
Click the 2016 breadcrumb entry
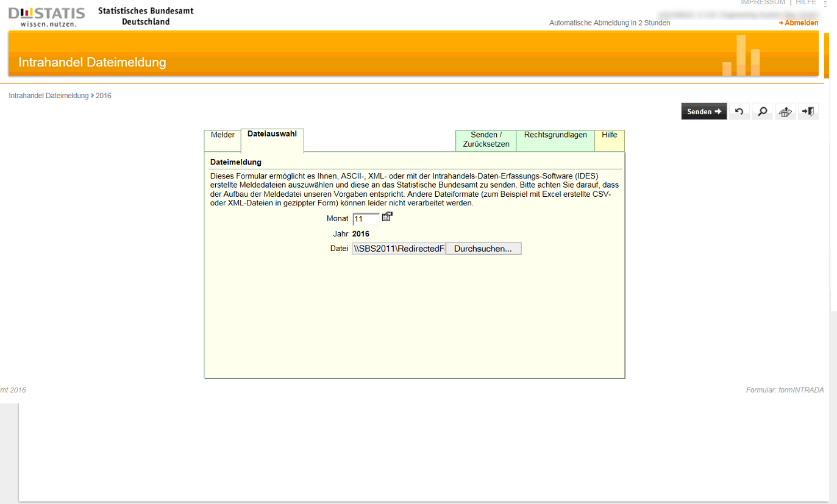point(104,96)
